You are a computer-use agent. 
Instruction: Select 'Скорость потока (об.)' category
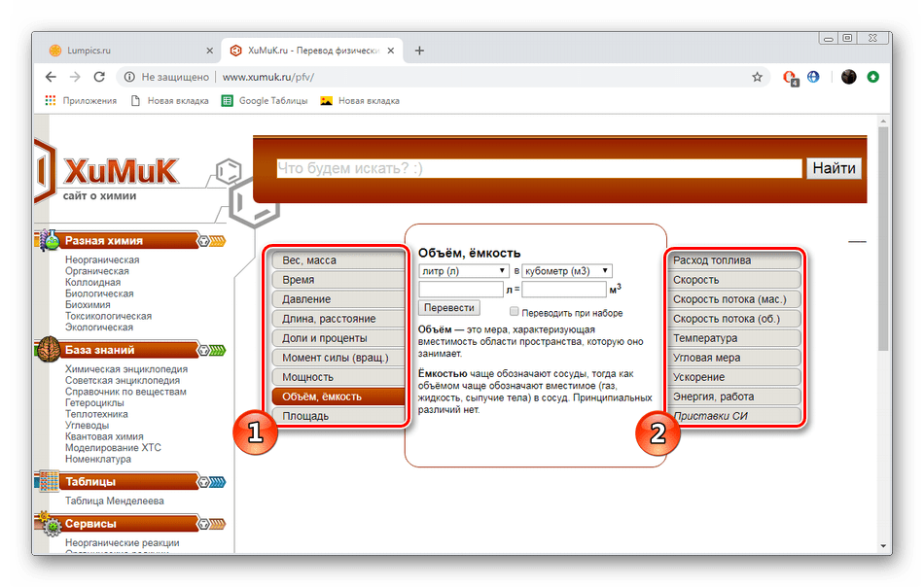(x=735, y=319)
